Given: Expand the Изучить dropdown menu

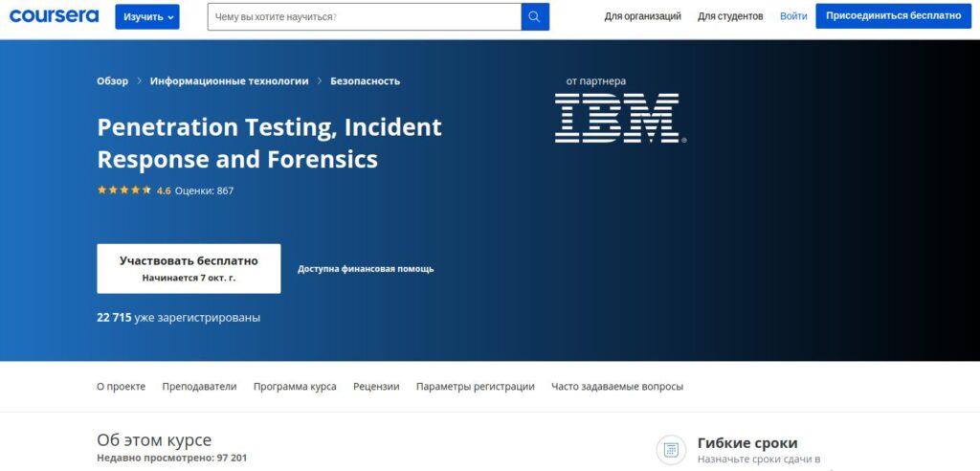Looking at the screenshot, I should coord(146,17).
